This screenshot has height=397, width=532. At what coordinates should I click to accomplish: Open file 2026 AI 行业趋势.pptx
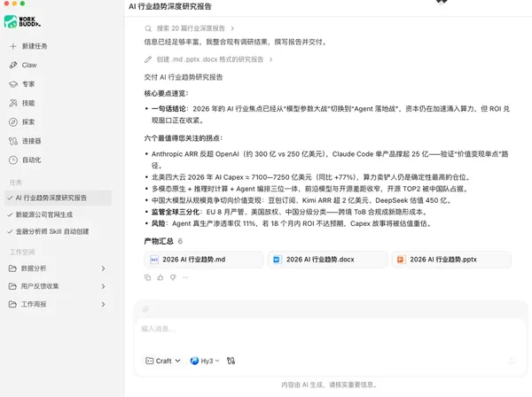coord(451,260)
